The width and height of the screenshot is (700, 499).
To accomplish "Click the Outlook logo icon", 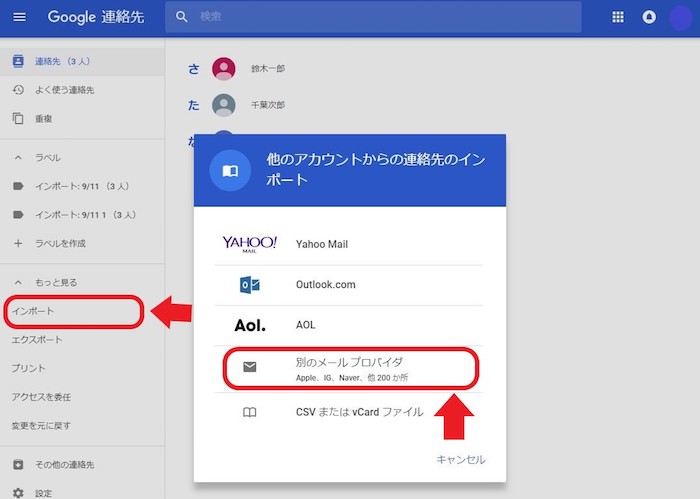I will pyautogui.click(x=250, y=284).
